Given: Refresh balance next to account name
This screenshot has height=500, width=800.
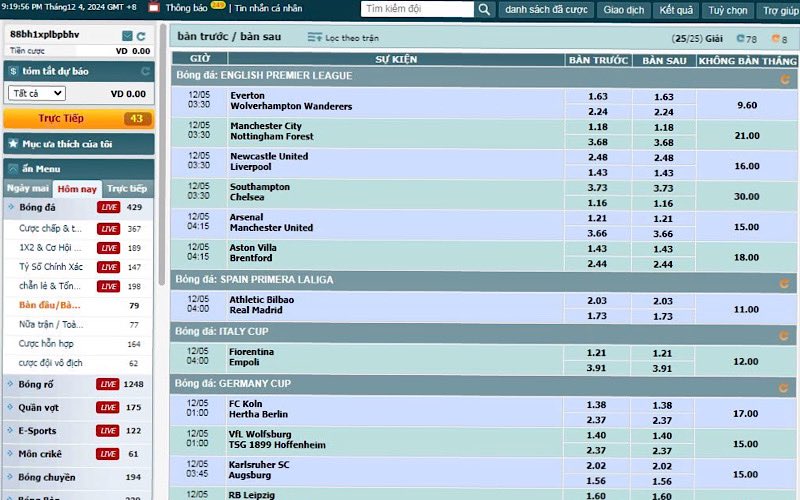Looking at the screenshot, I should [x=142, y=36].
